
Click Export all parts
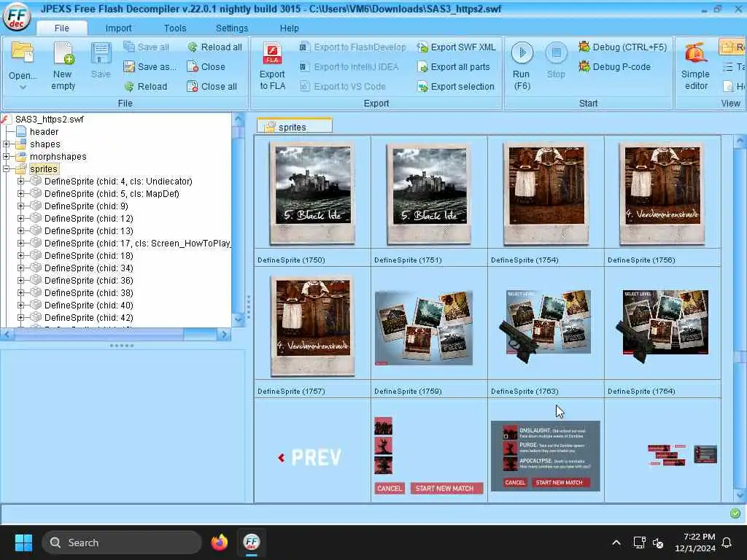[x=453, y=66]
